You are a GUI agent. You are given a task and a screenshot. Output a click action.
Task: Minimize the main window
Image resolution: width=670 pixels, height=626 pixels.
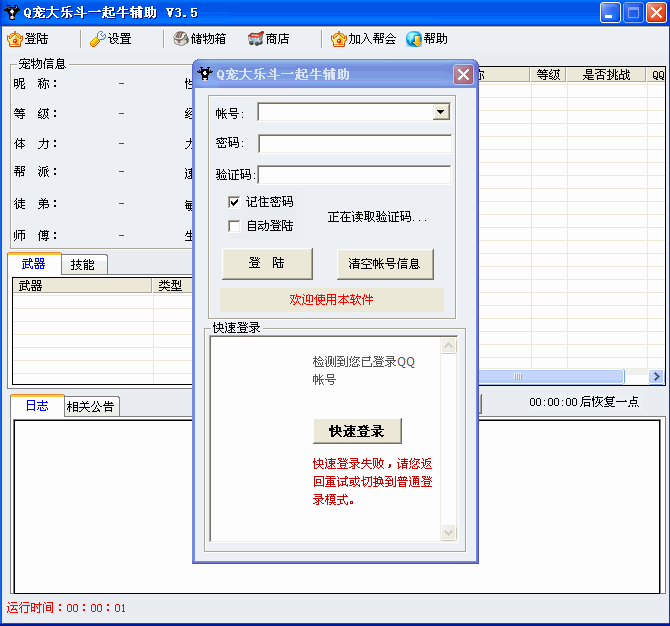point(610,12)
